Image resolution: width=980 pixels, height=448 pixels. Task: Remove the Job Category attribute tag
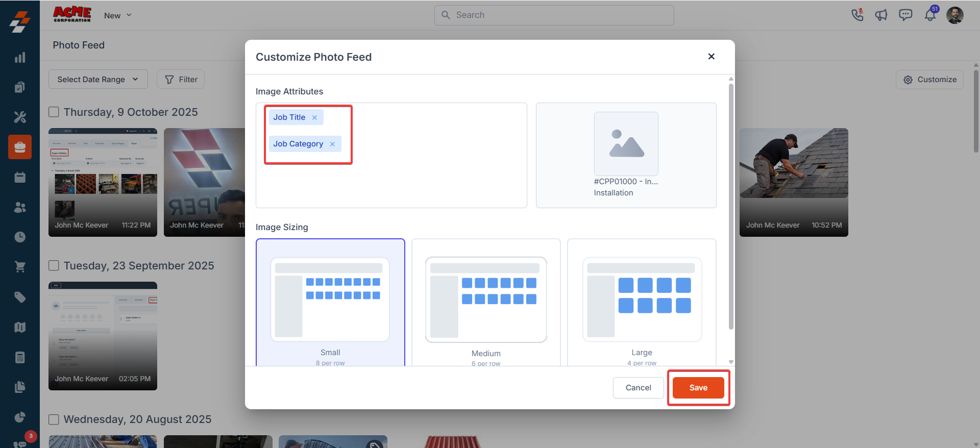coord(332,144)
